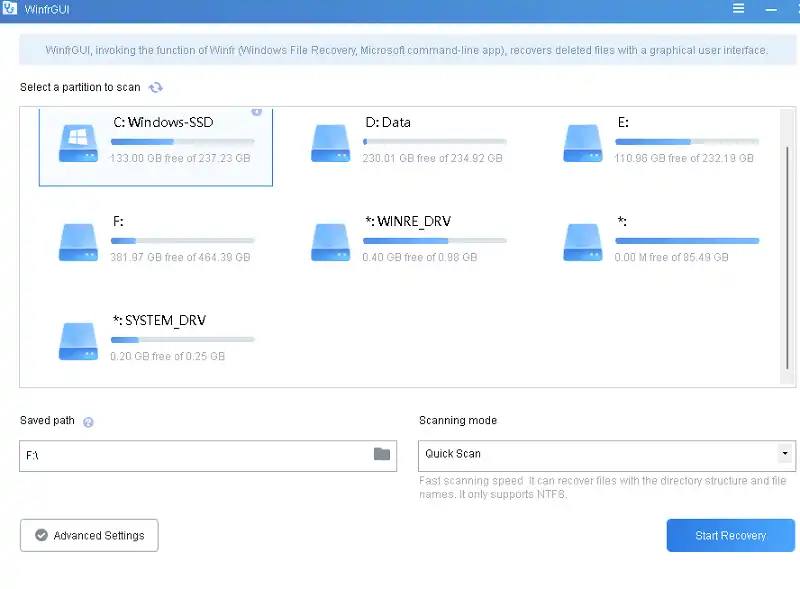This screenshot has height=589, width=800.
Task: Select the WINRE_DRV partition icon
Action: pos(330,241)
